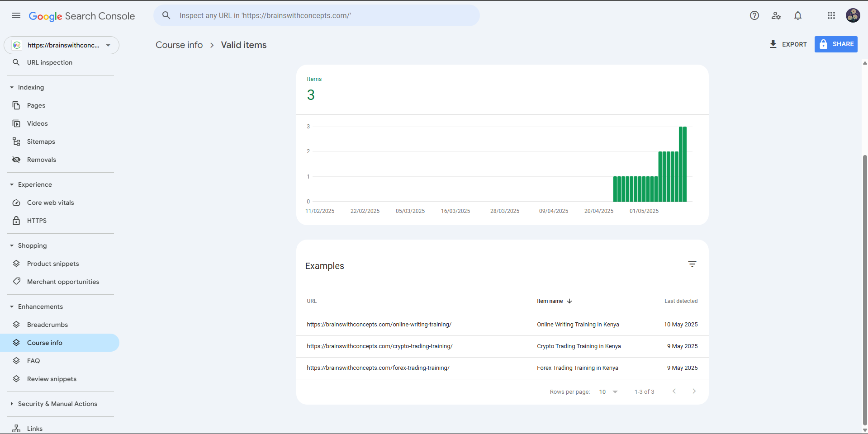The image size is (868, 434).
Task: Click the Google Search Console logo
Action: point(82,16)
